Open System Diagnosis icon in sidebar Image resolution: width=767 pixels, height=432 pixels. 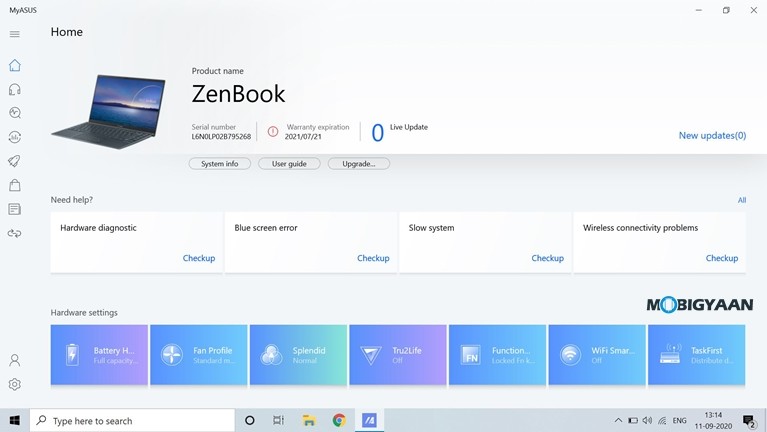[15, 113]
